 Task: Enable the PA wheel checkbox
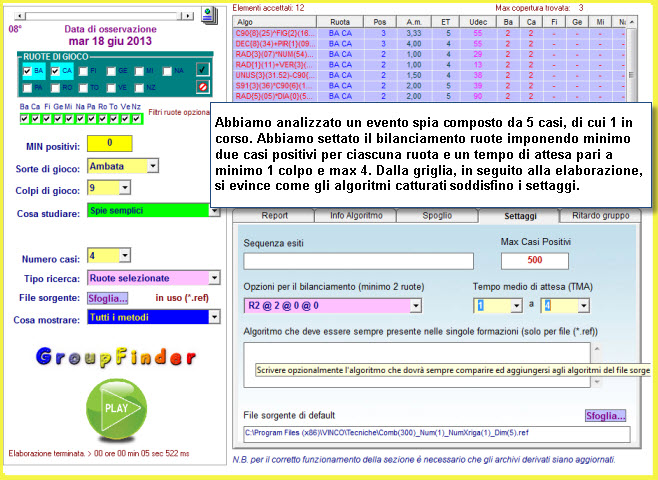point(28,88)
